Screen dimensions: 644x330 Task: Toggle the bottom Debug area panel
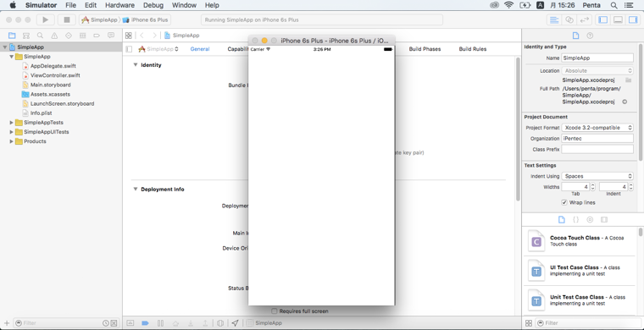[x=618, y=19]
